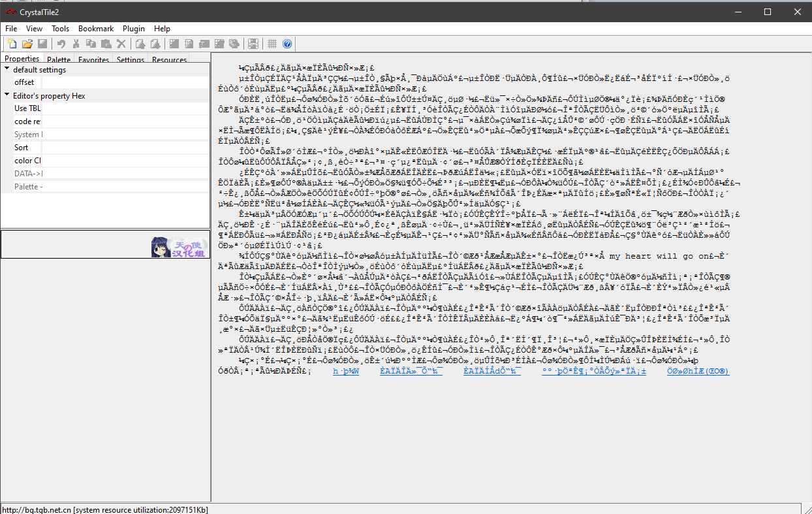This screenshot has height=514, width=812.
Task: Switch to the Palette tab
Action: coord(59,60)
